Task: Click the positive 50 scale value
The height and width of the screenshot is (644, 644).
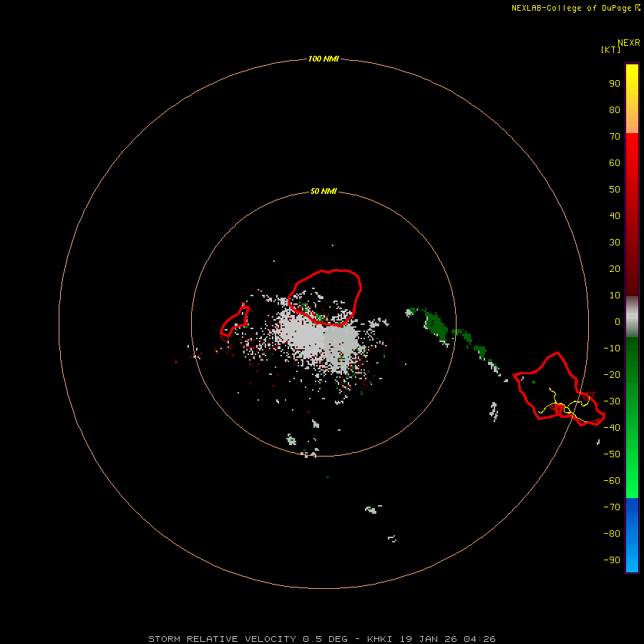Action: (615, 190)
